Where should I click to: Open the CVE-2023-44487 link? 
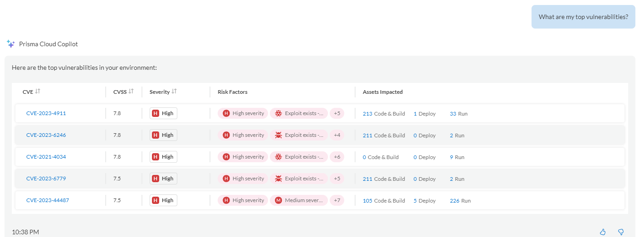pyautogui.click(x=48, y=200)
